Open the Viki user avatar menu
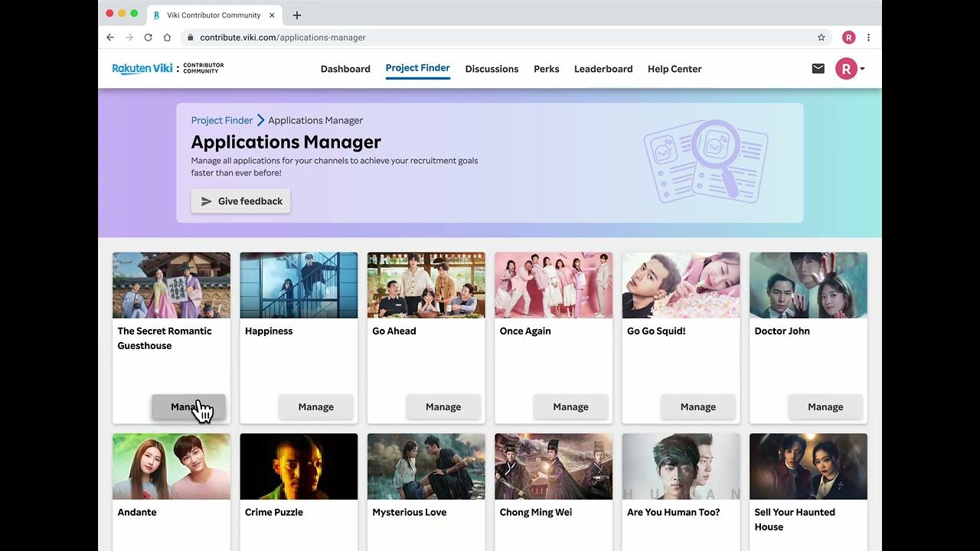This screenshot has width=980, height=551. click(850, 69)
